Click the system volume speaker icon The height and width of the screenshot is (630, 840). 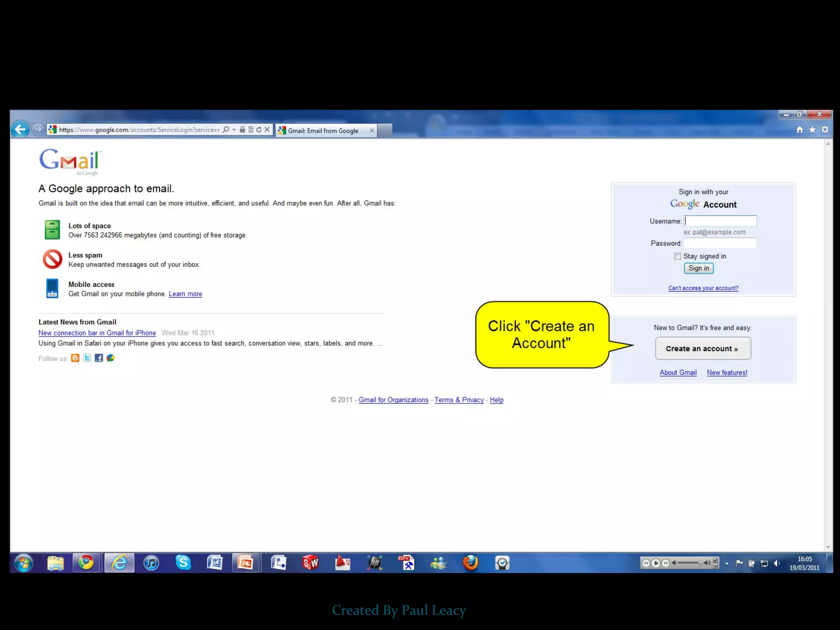click(x=776, y=563)
